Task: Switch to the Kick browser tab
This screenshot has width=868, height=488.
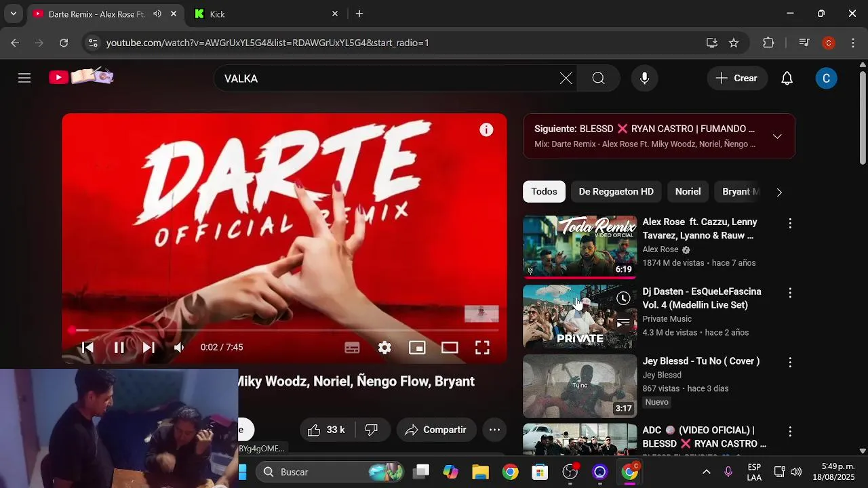Action: tap(264, 14)
